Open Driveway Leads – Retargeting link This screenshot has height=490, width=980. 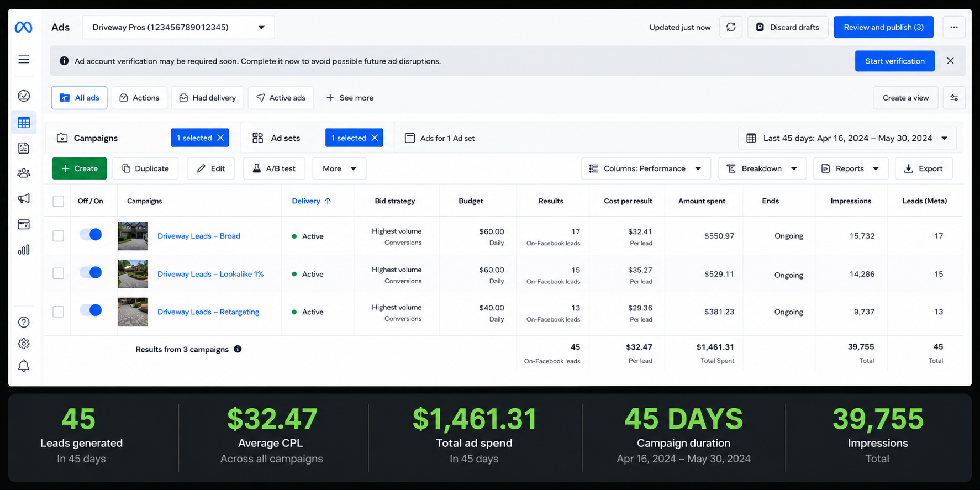(208, 312)
